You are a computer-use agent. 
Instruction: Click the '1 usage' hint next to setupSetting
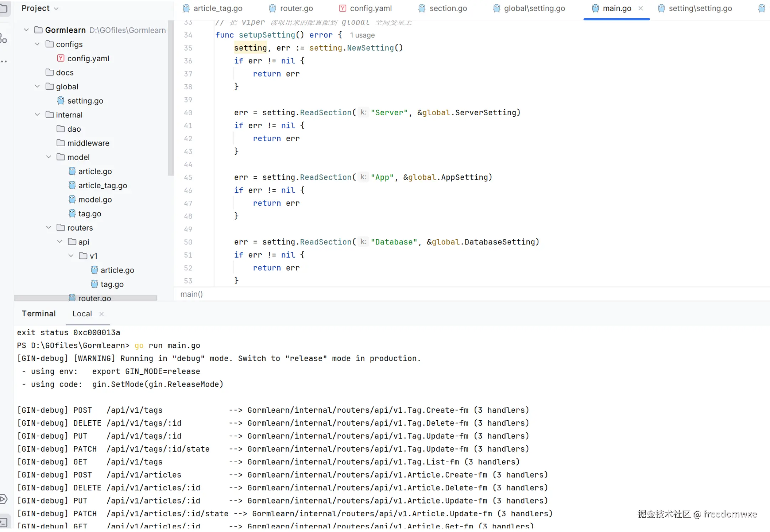pos(362,35)
